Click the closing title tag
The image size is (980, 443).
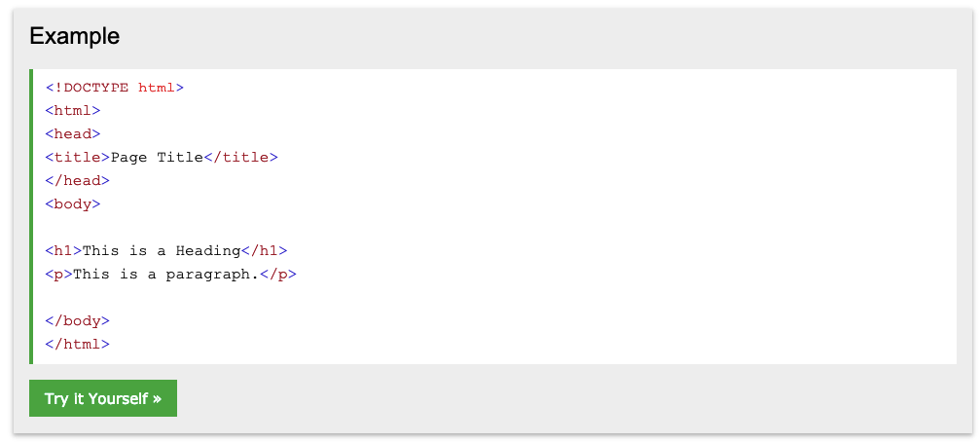click(x=240, y=157)
